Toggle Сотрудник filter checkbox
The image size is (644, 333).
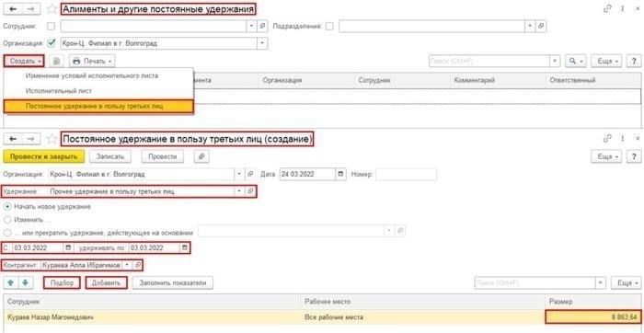(x=52, y=27)
